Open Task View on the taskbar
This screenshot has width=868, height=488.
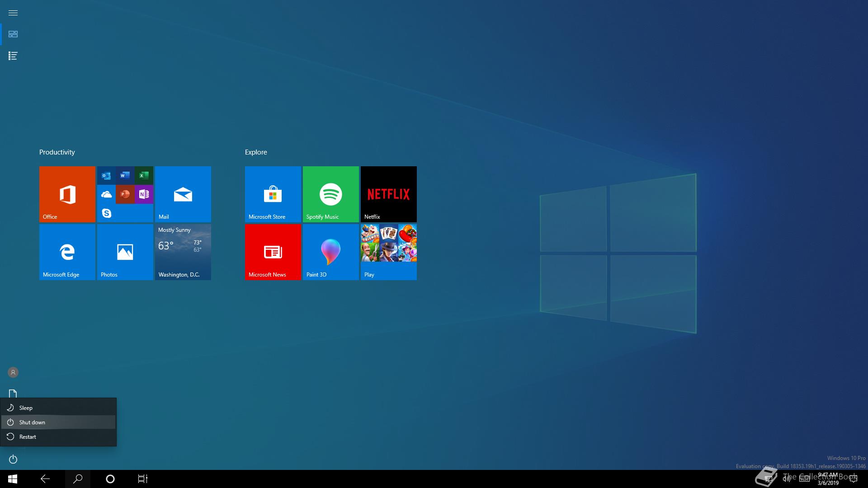coord(143,479)
